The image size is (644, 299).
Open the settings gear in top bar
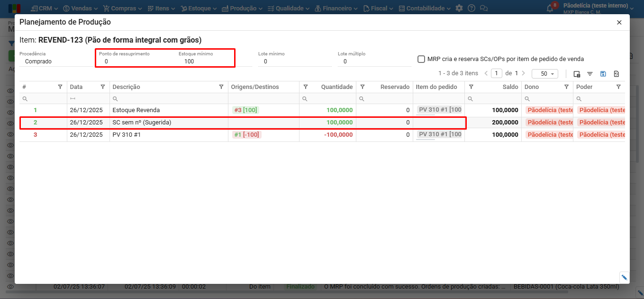(459, 8)
